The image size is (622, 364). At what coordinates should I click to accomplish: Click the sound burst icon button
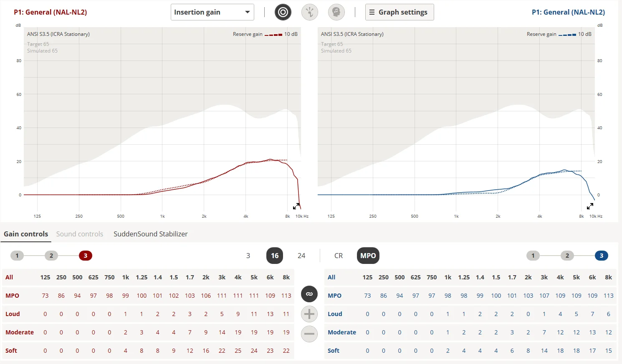[x=310, y=12]
